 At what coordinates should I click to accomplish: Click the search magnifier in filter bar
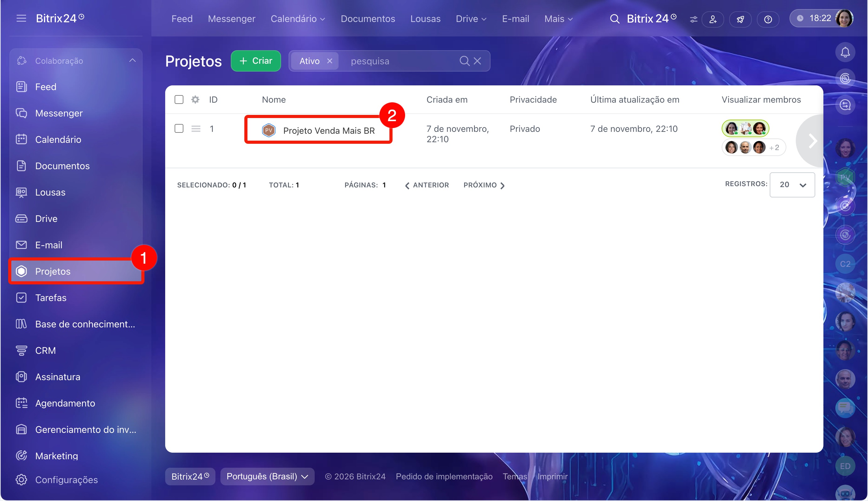coord(464,61)
